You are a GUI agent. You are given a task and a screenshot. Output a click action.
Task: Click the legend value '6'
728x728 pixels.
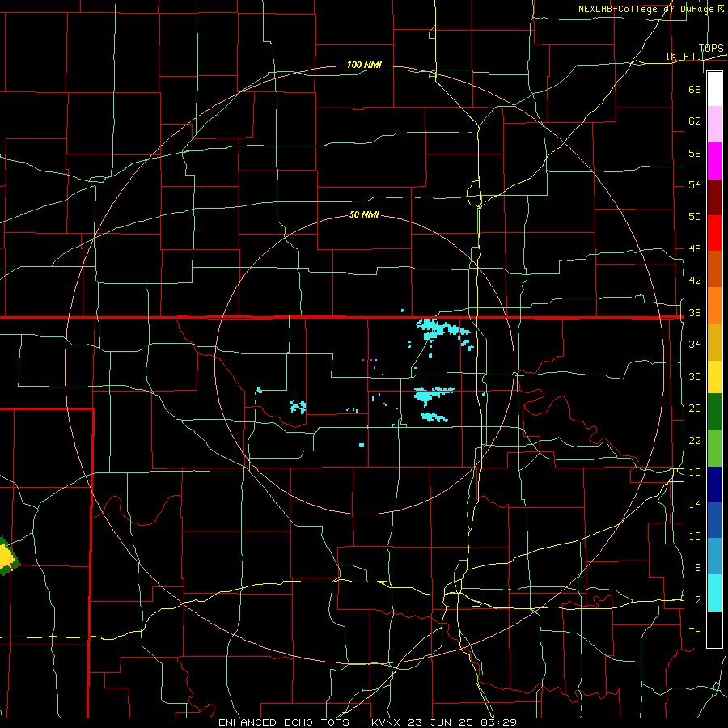697,568
